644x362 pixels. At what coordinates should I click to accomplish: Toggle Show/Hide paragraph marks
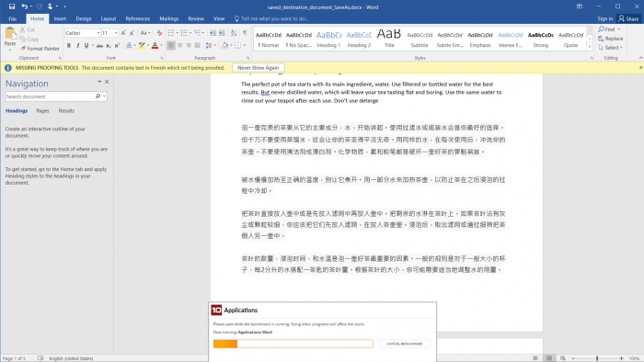(246, 33)
